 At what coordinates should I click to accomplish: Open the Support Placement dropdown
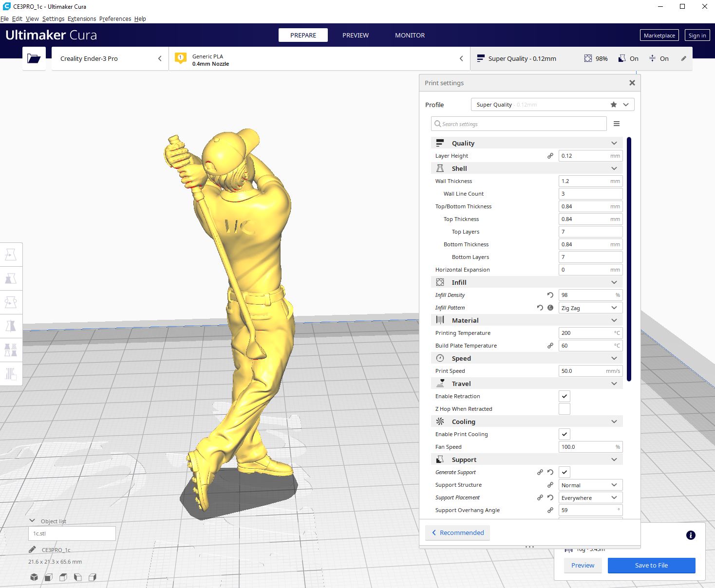pyautogui.click(x=590, y=497)
